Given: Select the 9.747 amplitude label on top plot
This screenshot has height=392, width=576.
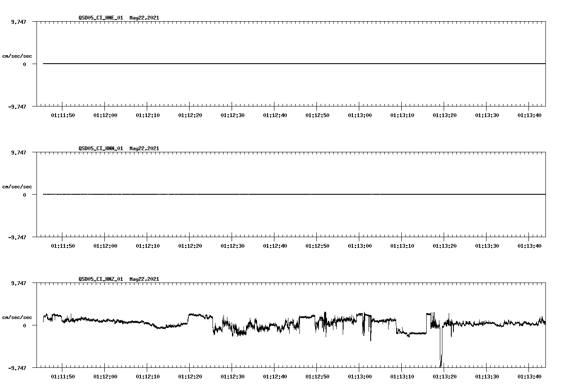Looking at the screenshot, I should tap(17, 21).
